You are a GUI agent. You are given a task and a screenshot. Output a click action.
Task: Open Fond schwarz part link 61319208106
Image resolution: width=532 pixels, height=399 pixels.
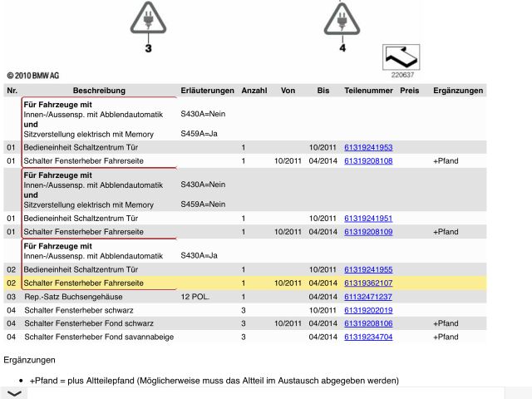tap(367, 323)
